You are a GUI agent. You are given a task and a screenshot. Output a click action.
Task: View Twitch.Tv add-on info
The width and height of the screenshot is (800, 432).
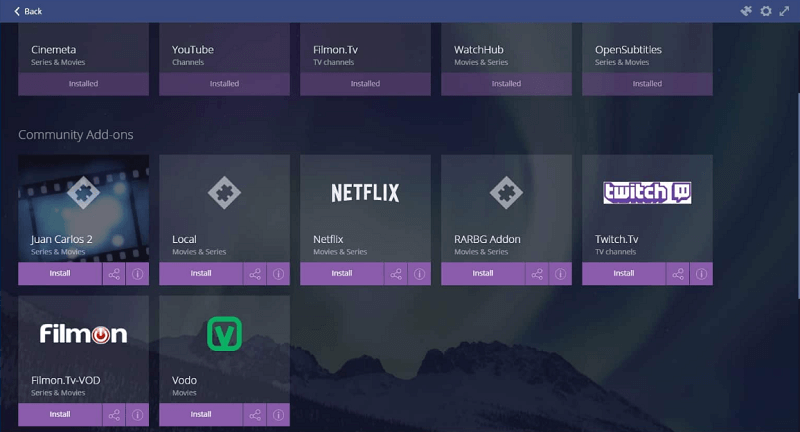point(702,274)
